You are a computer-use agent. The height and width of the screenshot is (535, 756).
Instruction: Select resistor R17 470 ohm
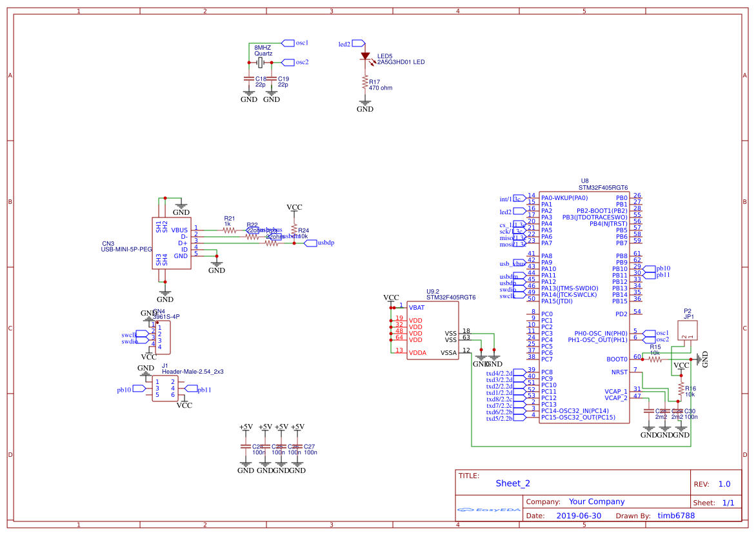point(366,83)
